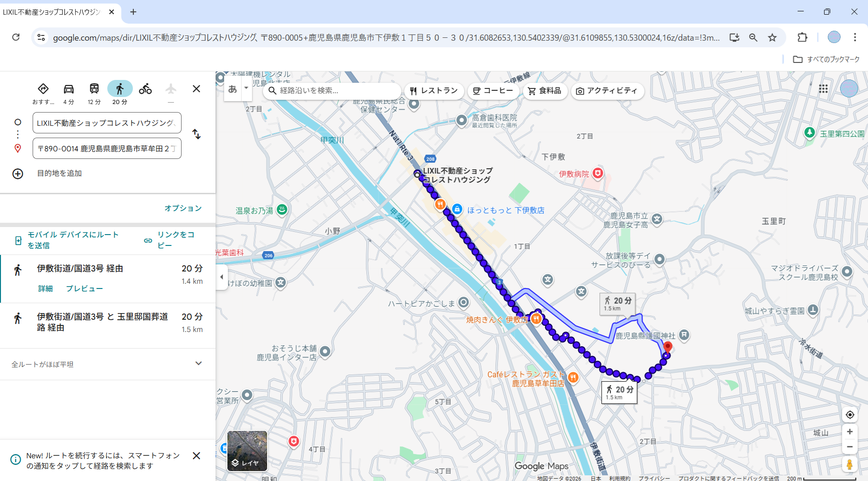The image size is (868, 481).
Task: Swap origin and destination with reverse arrows
Action: point(197,134)
